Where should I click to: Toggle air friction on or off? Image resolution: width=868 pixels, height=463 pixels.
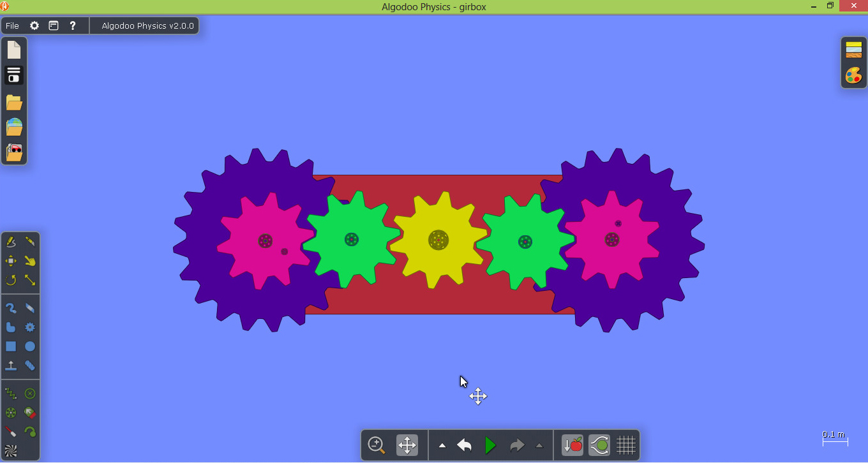pyautogui.click(x=599, y=445)
